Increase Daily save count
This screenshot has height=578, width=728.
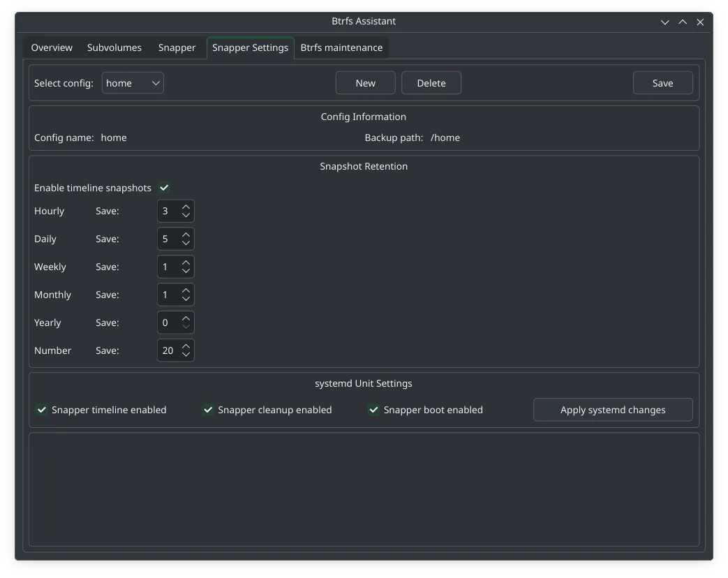click(186, 235)
